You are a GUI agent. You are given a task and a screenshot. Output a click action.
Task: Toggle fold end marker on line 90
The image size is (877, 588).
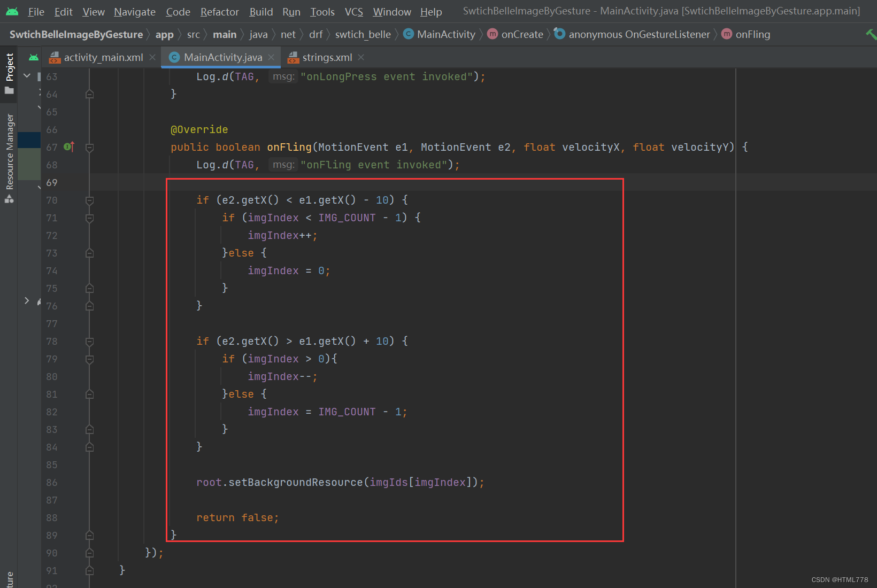coord(90,553)
